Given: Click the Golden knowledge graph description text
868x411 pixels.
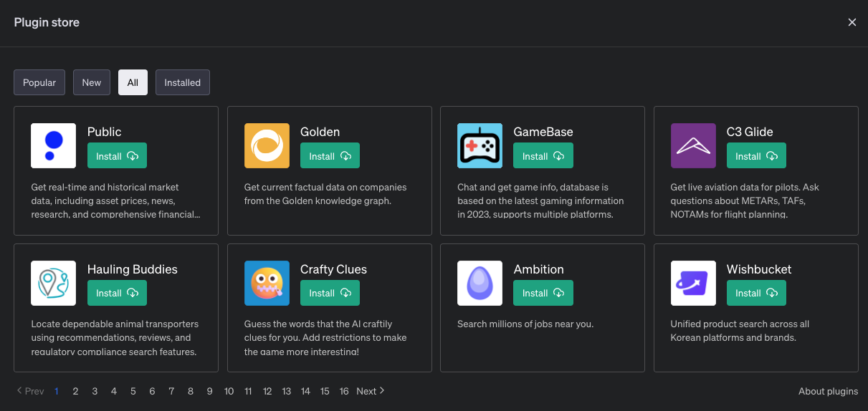Looking at the screenshot, I should point(325,194).
